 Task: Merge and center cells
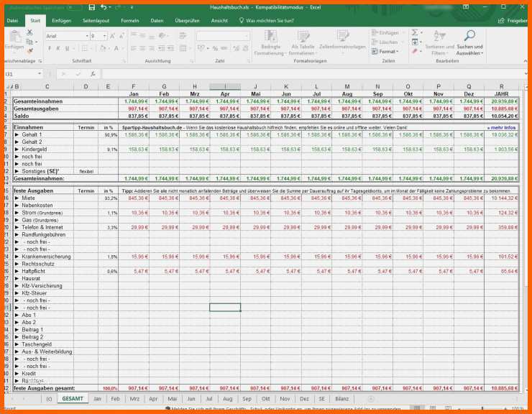[x=184, y=49]
